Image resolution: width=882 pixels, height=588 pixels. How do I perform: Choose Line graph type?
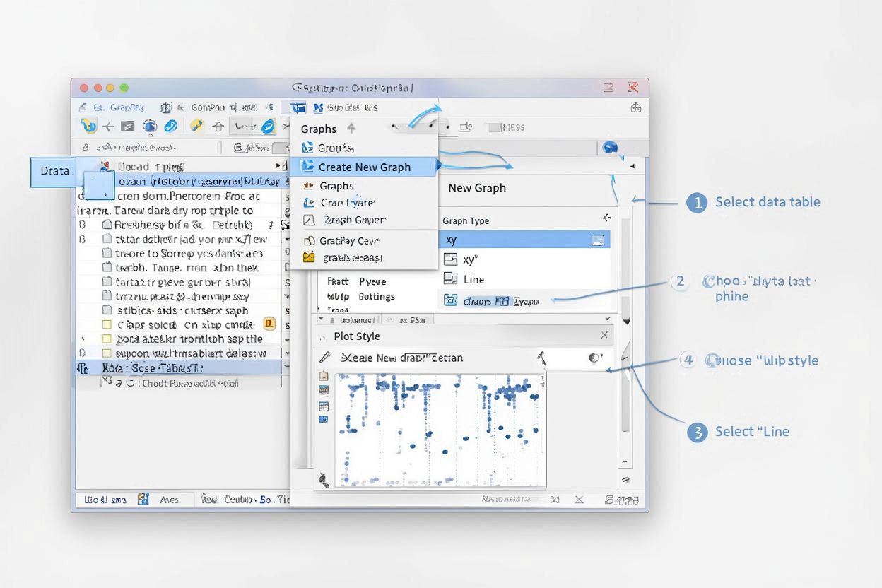click(x=474, y=279)
